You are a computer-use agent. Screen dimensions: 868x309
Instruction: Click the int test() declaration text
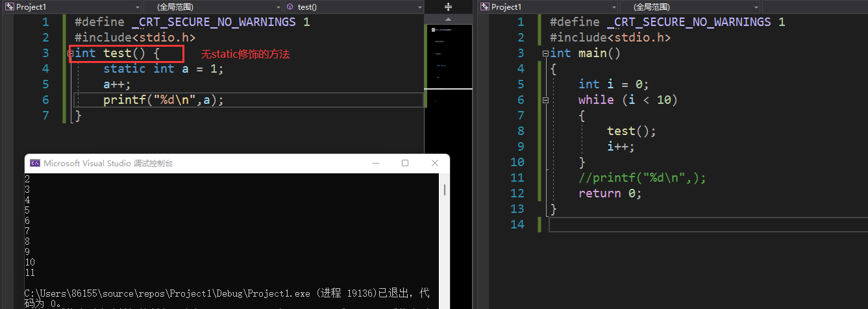[118, 53]
